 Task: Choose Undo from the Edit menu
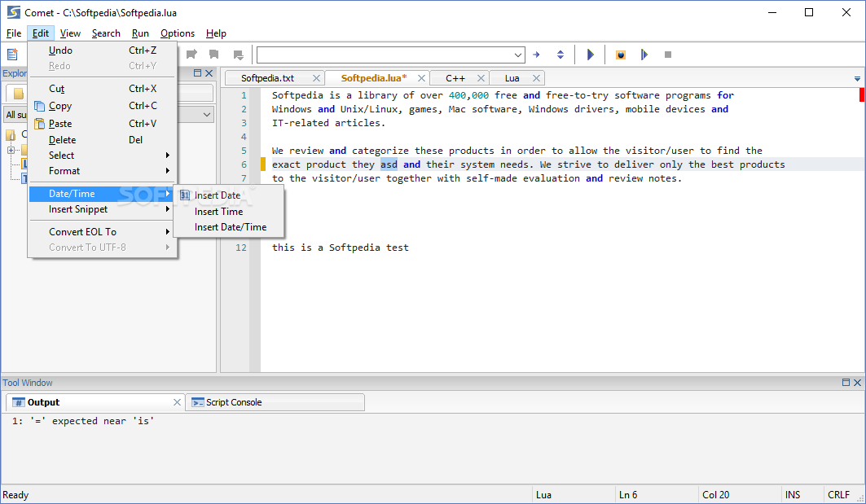pyautogui.click(x=102, y=50)
